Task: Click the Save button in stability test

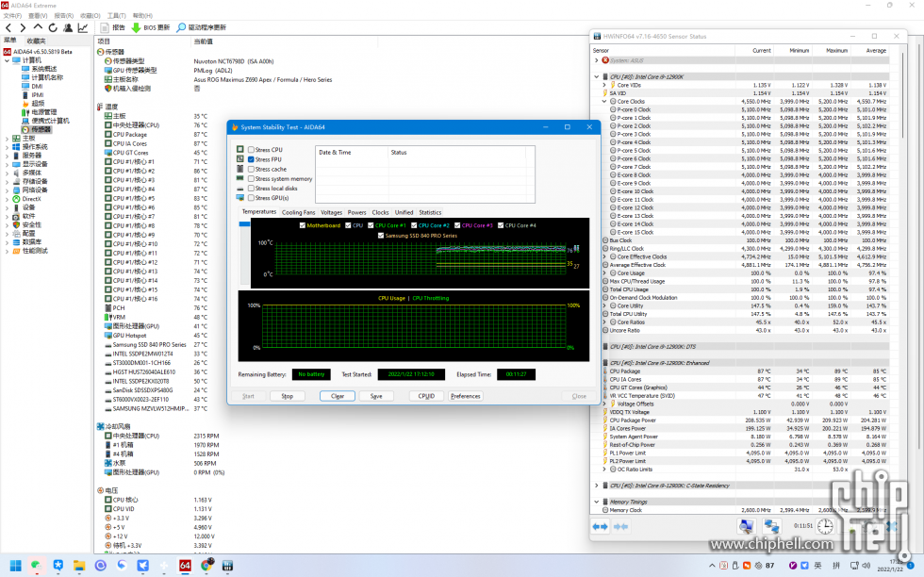Action: tap(376, 396)
